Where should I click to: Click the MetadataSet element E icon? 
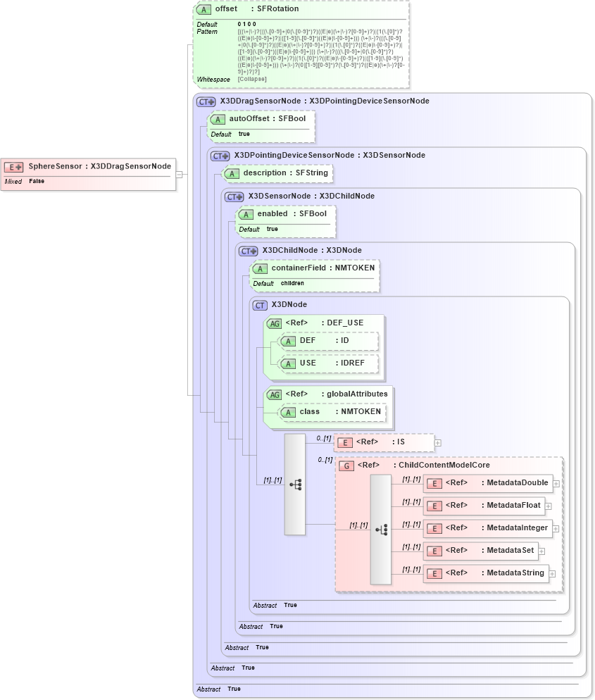click(x=434, y=551)
